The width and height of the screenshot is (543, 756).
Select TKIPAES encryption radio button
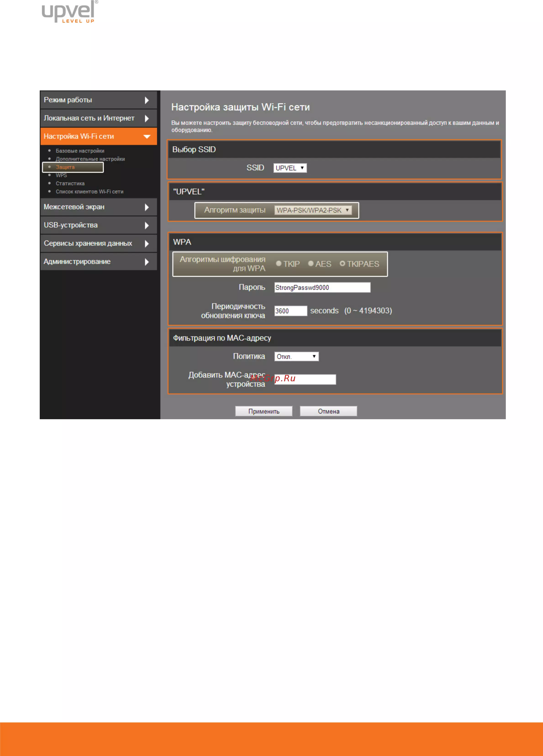342,263
